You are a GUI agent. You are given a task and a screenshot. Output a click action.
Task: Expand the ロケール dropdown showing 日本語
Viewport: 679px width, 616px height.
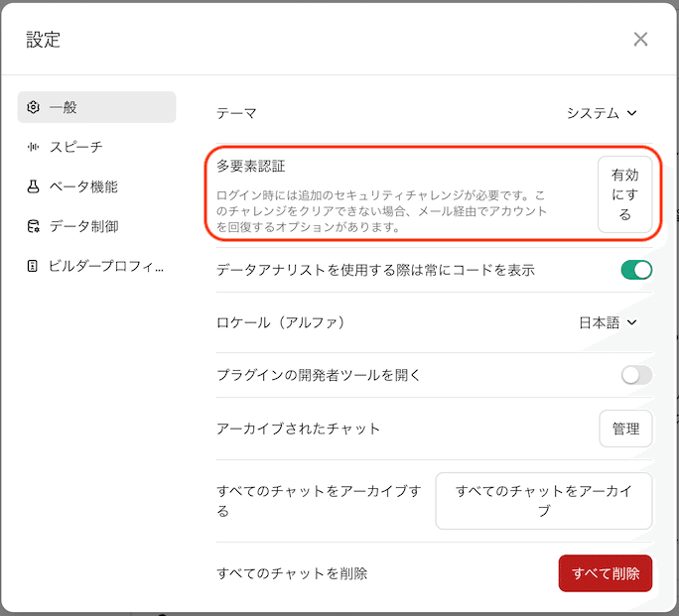607,322
